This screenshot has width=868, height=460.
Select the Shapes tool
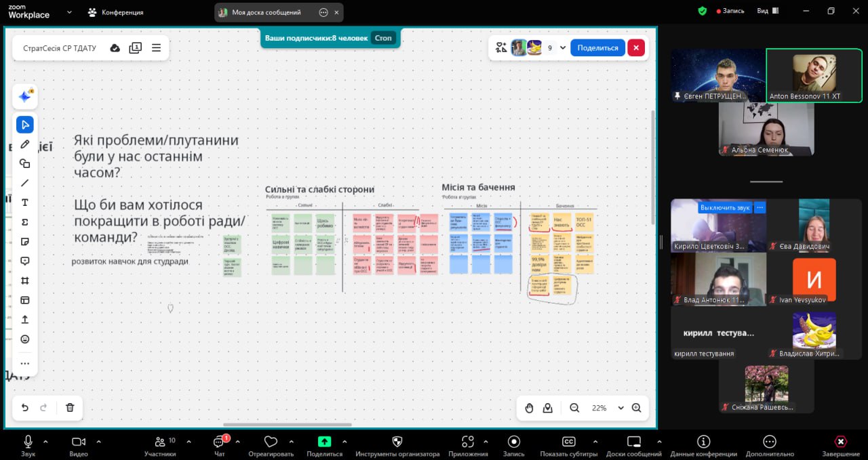coord(25,163)
